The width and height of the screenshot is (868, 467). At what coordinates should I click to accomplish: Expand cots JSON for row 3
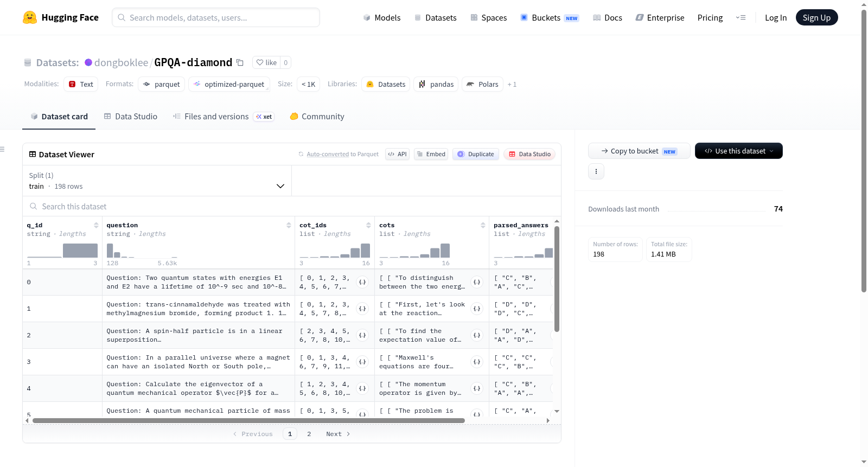pos(477,362)
